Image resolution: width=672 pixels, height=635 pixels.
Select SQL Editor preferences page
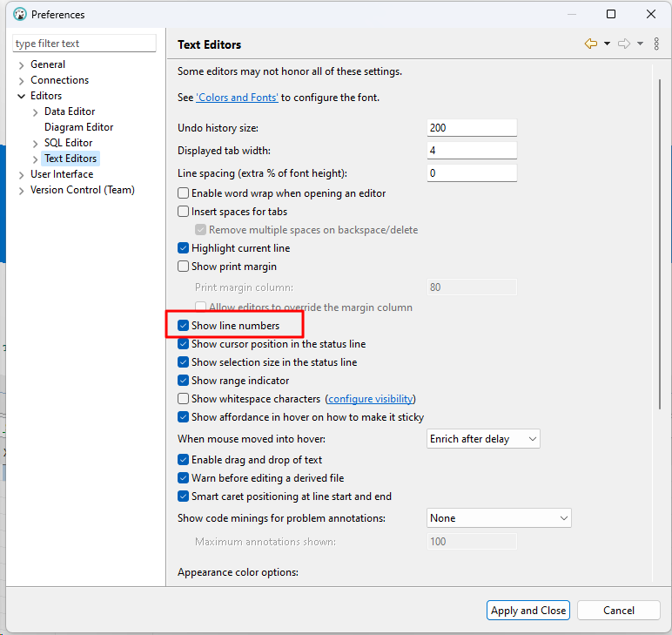[x=69, y=143]
